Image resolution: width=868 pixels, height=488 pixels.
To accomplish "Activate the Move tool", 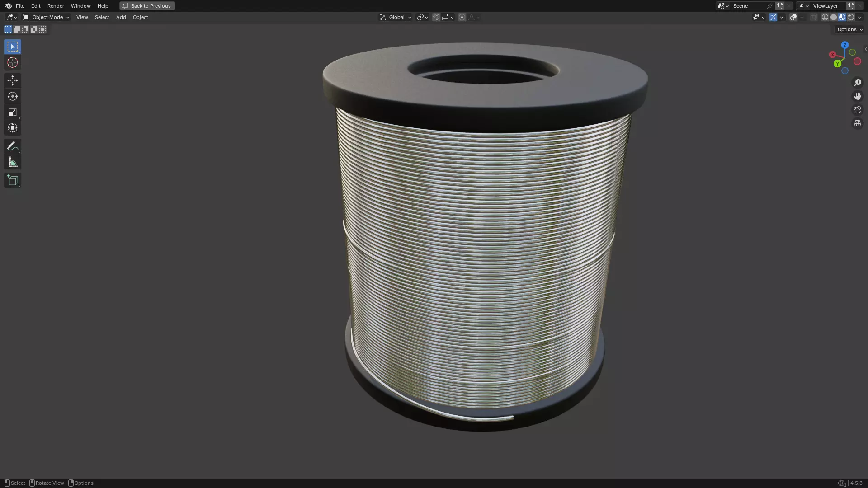I will pyautogui.click(x=13, y=80).
